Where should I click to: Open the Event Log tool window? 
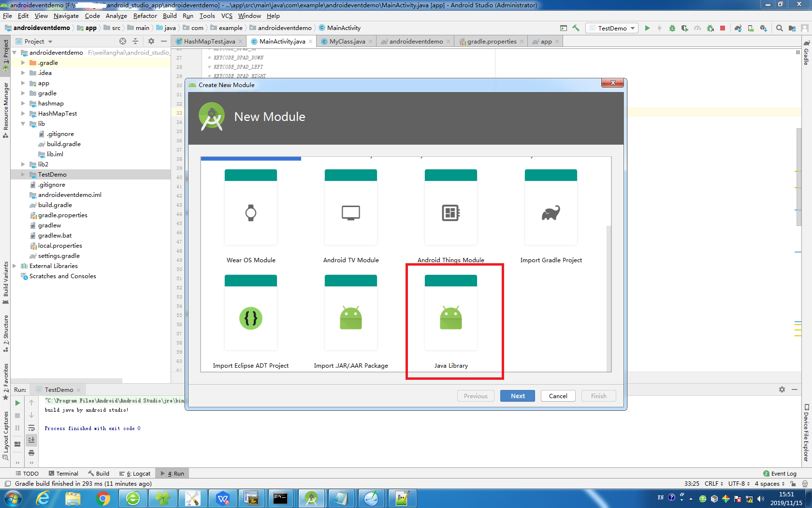click(x=780, y=473)
